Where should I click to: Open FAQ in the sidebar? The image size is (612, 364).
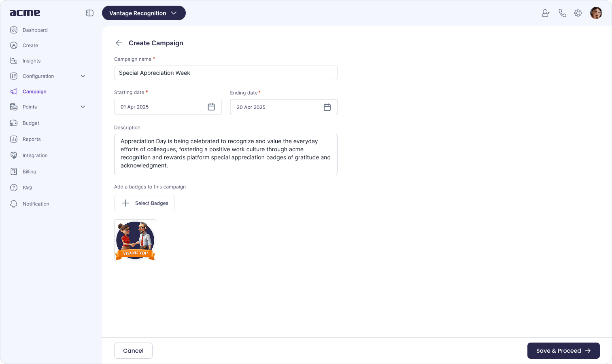pyautogui.click(x=27, y=188)
